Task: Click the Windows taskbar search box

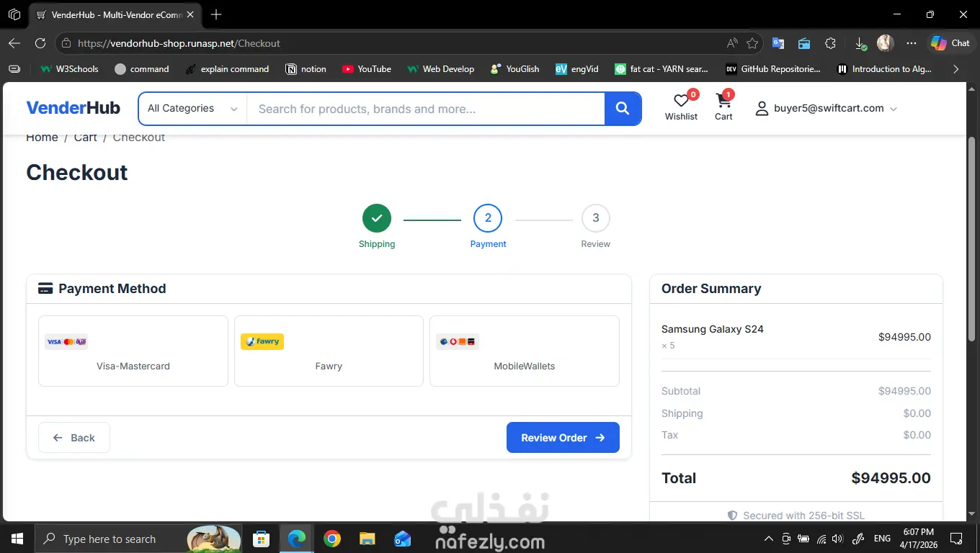Action: click(138, 539)
